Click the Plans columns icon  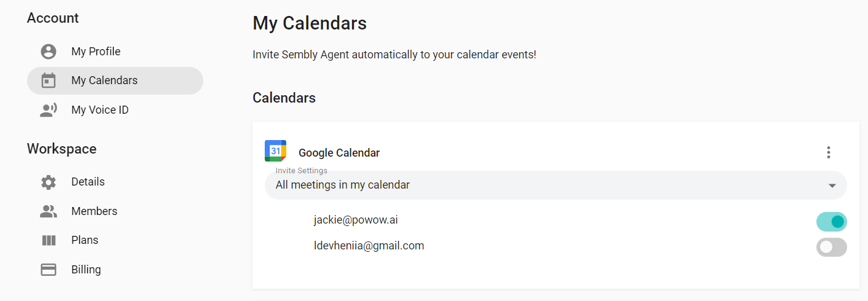click(x=49, y=240)
